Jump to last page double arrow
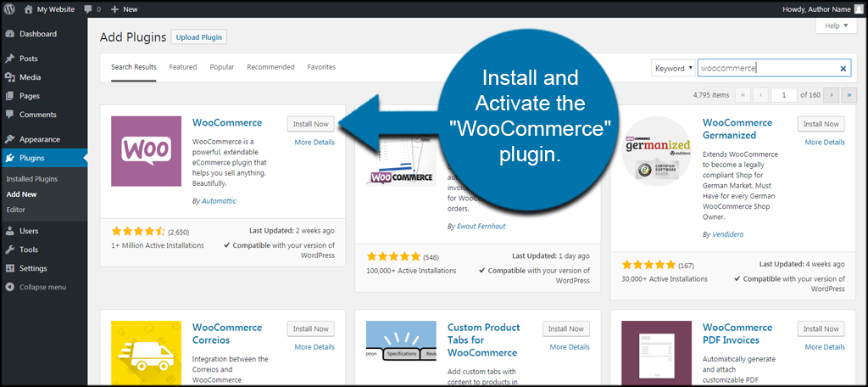The width and height of the screenshot is (868, 387). [x=849, y=95]
